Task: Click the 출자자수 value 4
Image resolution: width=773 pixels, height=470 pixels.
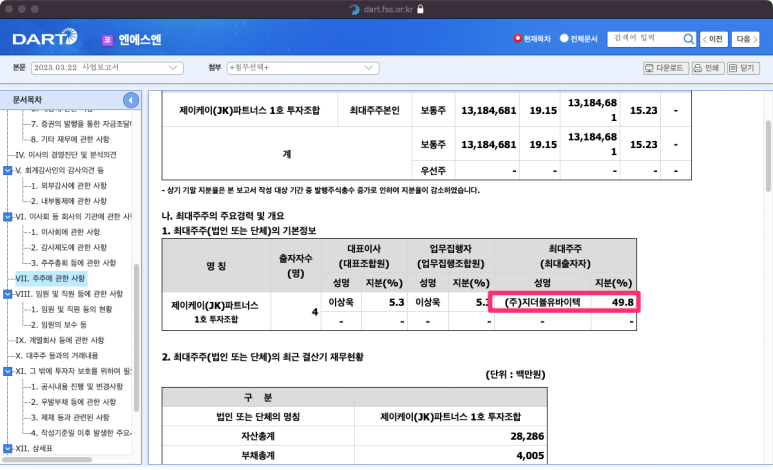Action: tap(315, 312)
